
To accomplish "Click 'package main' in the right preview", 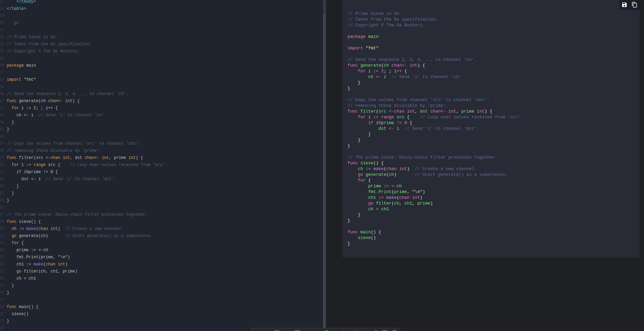I will point(363,37).
